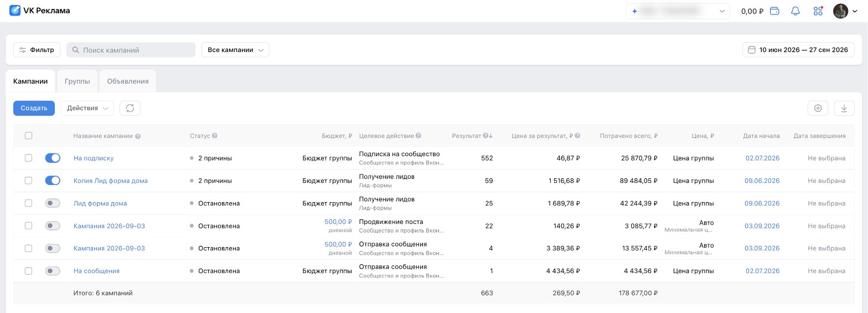Turn off the На подписку campaign toggle
Screen dimensions: 868x313
(x=53, y=158)
